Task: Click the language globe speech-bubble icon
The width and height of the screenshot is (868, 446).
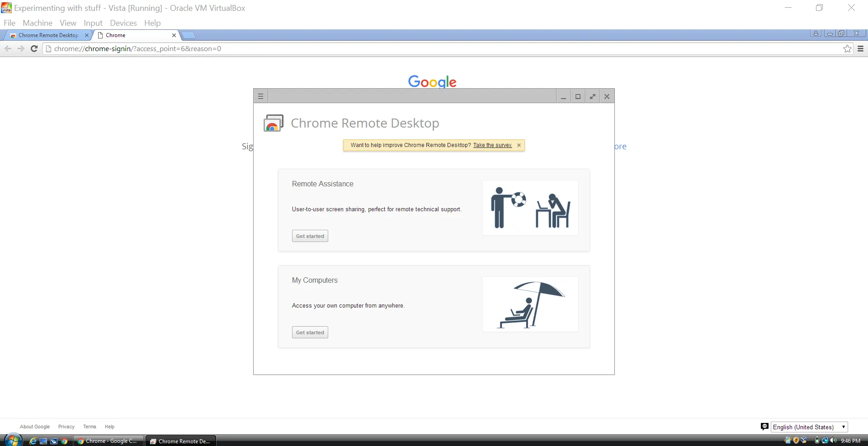Action: [764, 427]
